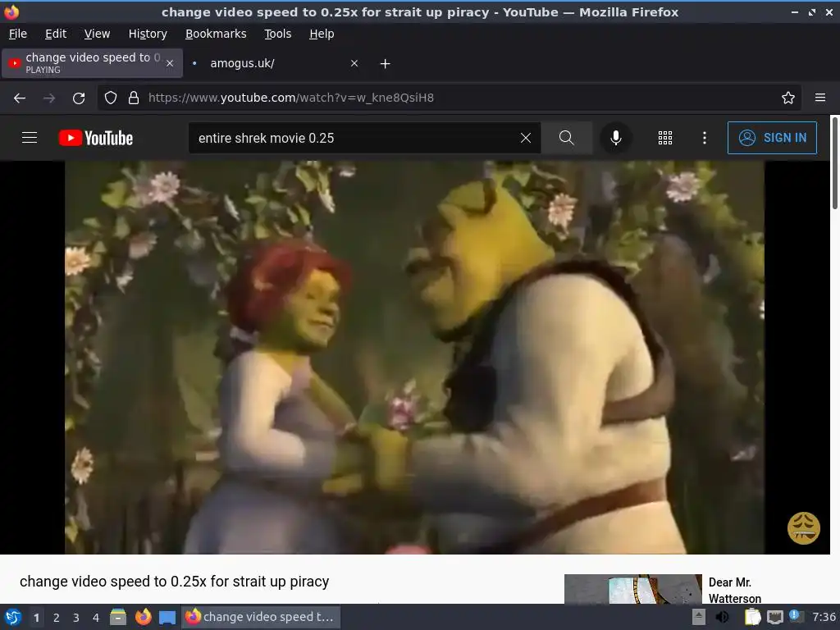Open the View menu
840x630 pixels.
(x=97, y=34)
